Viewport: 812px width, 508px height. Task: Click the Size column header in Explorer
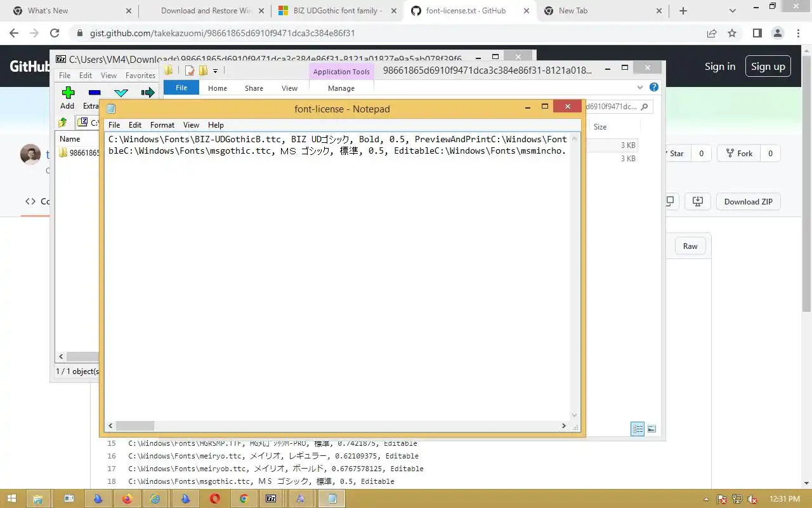(x=600, y=126)
